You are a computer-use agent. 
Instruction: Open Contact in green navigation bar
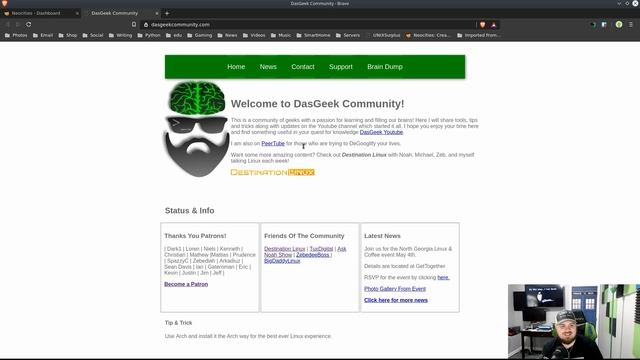(x=303, y=67)
